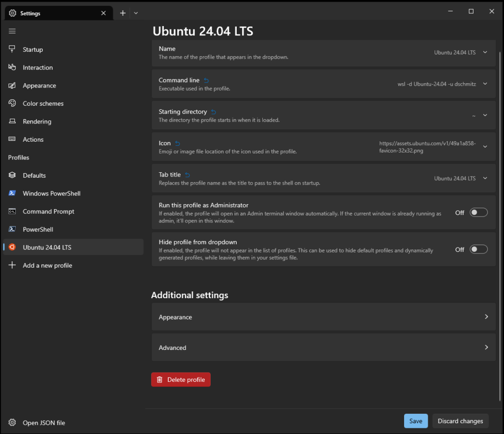Click the Color schemes palette icon
The height and width of the screenshot is (434, 504).
pos(12,103)
